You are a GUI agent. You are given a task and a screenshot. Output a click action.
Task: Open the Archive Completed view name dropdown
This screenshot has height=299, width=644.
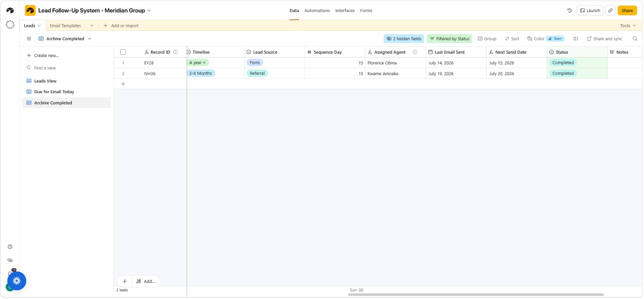click(89, 39)
